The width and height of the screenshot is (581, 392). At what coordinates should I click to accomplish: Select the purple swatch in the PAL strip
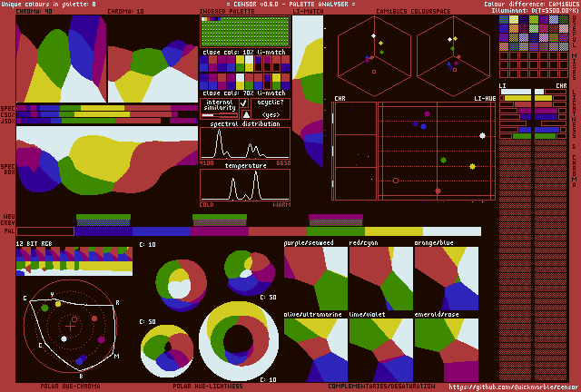click(220, 231)
